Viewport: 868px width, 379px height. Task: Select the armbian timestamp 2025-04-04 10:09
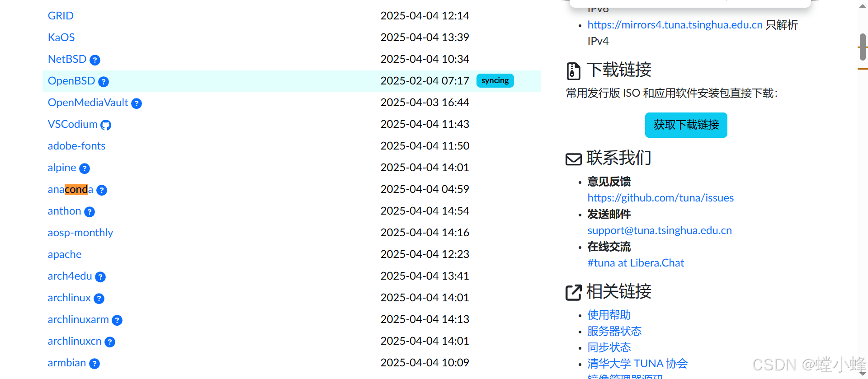tap(425, 363)
